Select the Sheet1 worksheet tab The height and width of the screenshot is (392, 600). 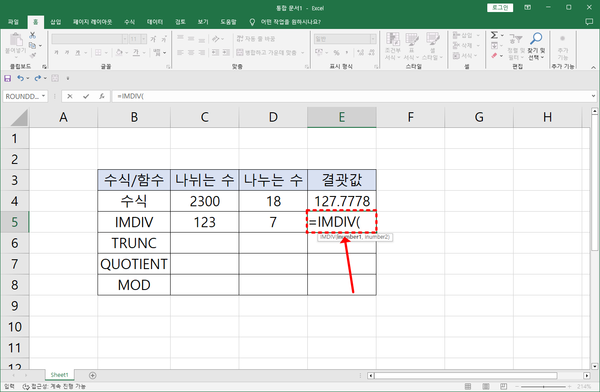[59, 375]
